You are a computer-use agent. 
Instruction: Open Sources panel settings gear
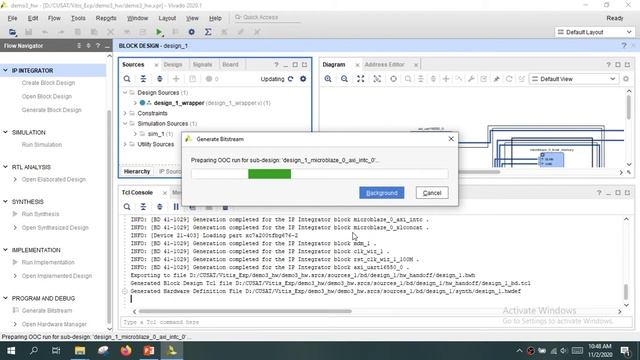click(x=303, y=79)
